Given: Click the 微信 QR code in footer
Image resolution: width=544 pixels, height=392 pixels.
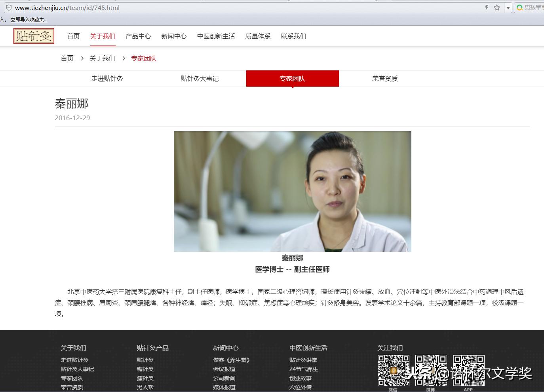Looking at the screenshot, I should coord(393,369).
